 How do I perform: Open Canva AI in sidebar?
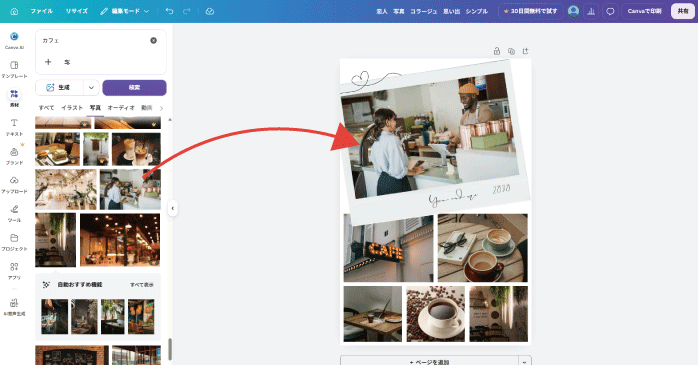(x=14, y=41)
